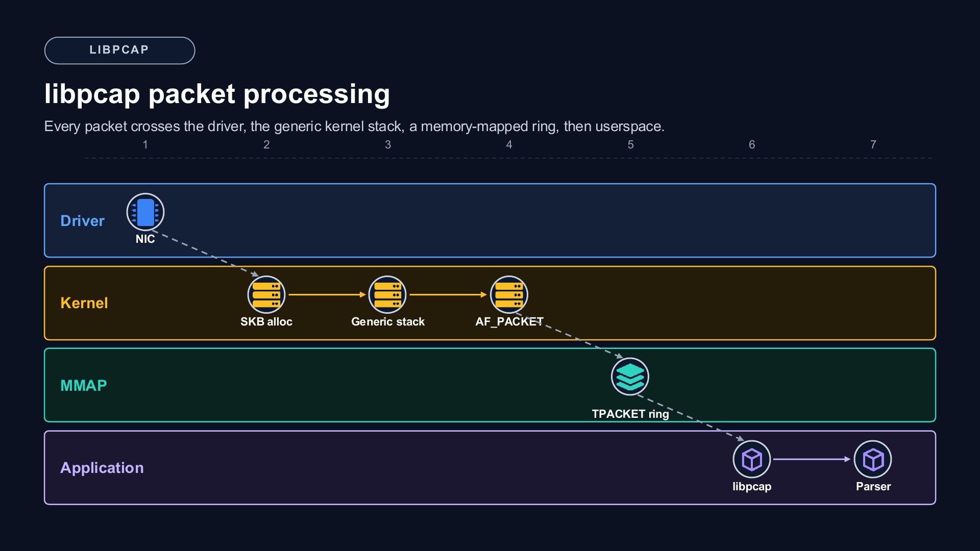Select the Driver lane label
Screen dimensions: 980x551
pos(82,221)
